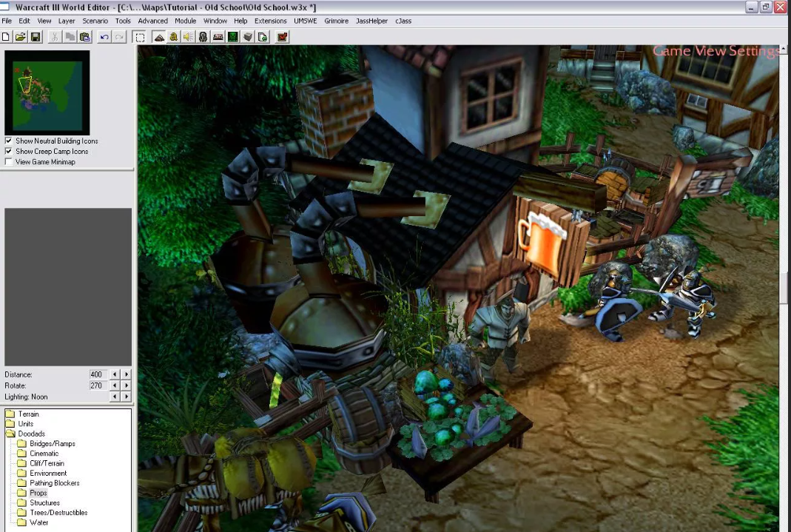Image resolution: width=791 pixels, height=532 pixels.
Task: Click the Test Map icon
Action: pos(282,37)
